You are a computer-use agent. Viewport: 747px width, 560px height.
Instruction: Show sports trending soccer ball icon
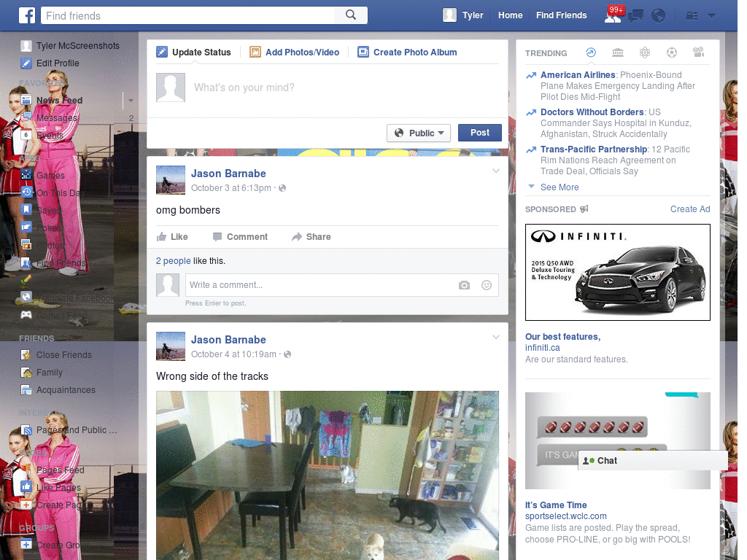pos(672,52)
